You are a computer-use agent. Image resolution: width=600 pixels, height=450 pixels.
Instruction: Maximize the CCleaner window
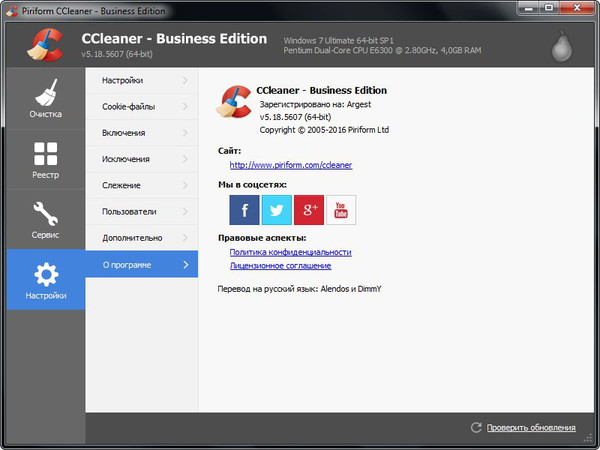pos(549,8)
